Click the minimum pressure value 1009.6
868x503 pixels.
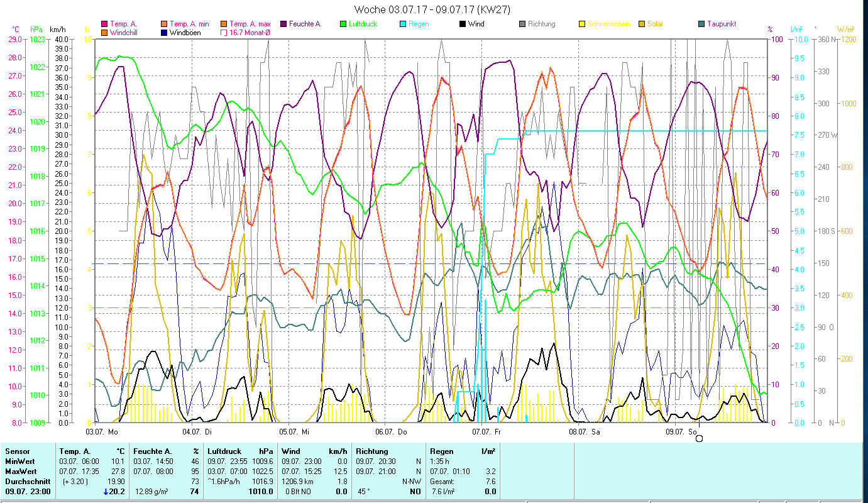coord(262,461)
